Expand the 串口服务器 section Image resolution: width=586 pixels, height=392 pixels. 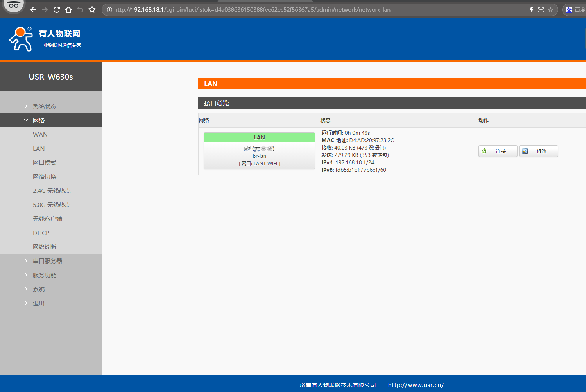tap(47, 261)
